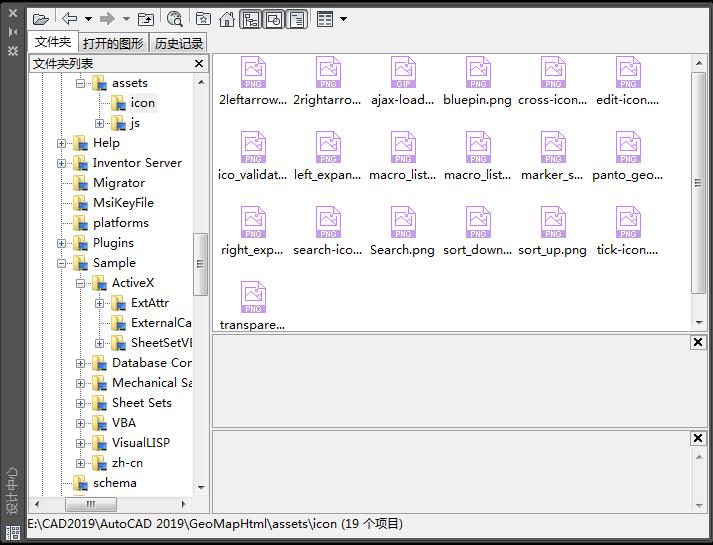Select the sort_down PNG file icon

[x=478, y=222]
